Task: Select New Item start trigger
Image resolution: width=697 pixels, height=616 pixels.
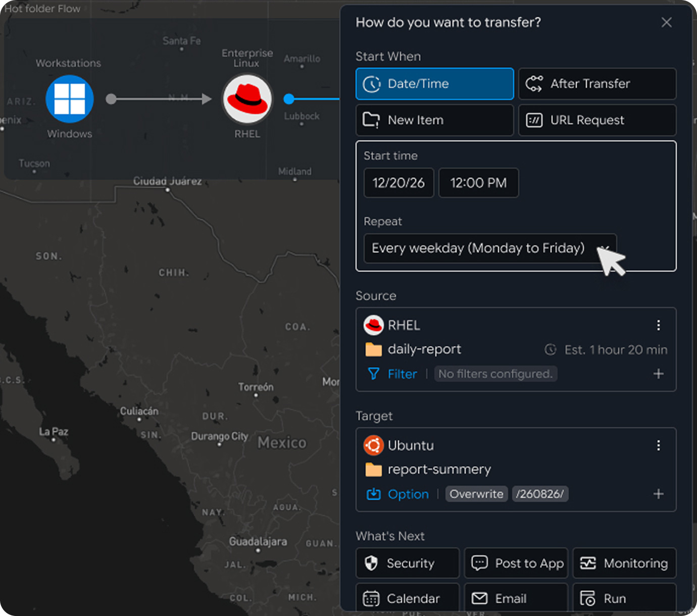Action: [x=435, y=120]
